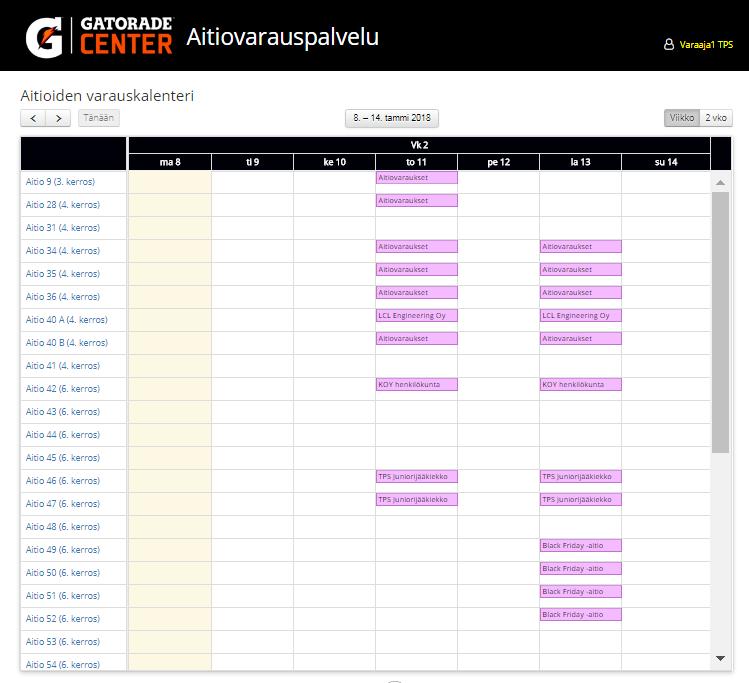Select the to 11 column header

(x=416, y=162)
